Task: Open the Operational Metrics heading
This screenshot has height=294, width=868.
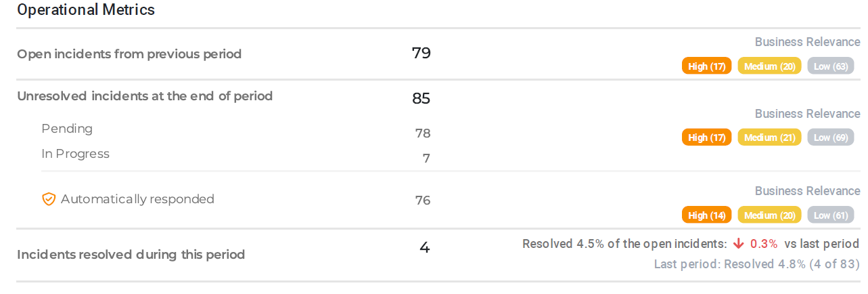Action: coord(86,10)
